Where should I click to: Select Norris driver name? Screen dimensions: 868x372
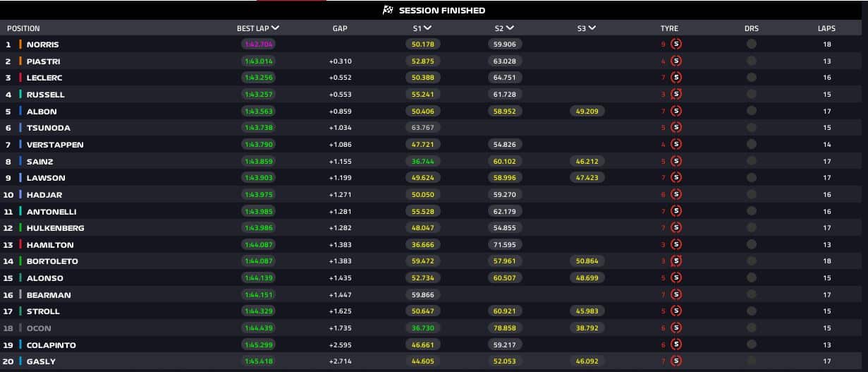coord(42,44)
